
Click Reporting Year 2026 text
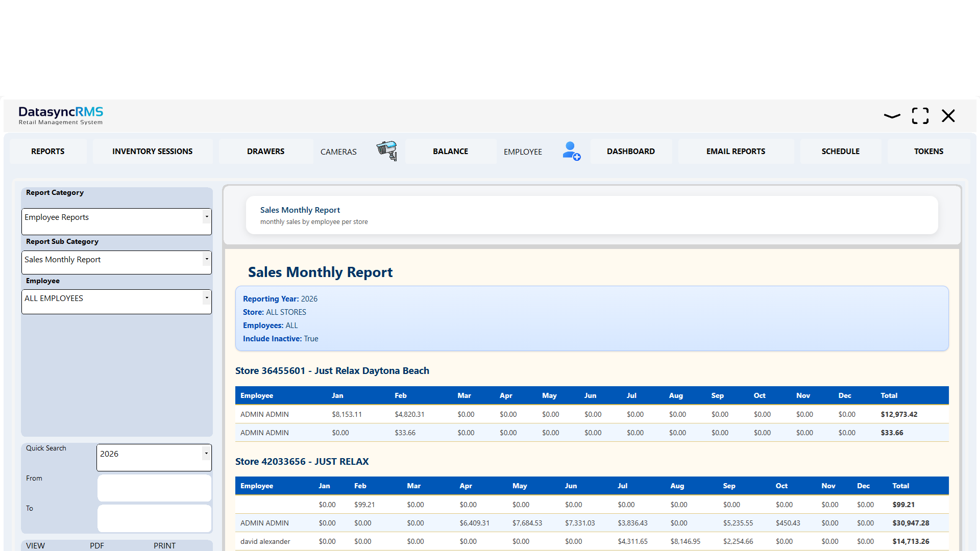click(280, 299)
